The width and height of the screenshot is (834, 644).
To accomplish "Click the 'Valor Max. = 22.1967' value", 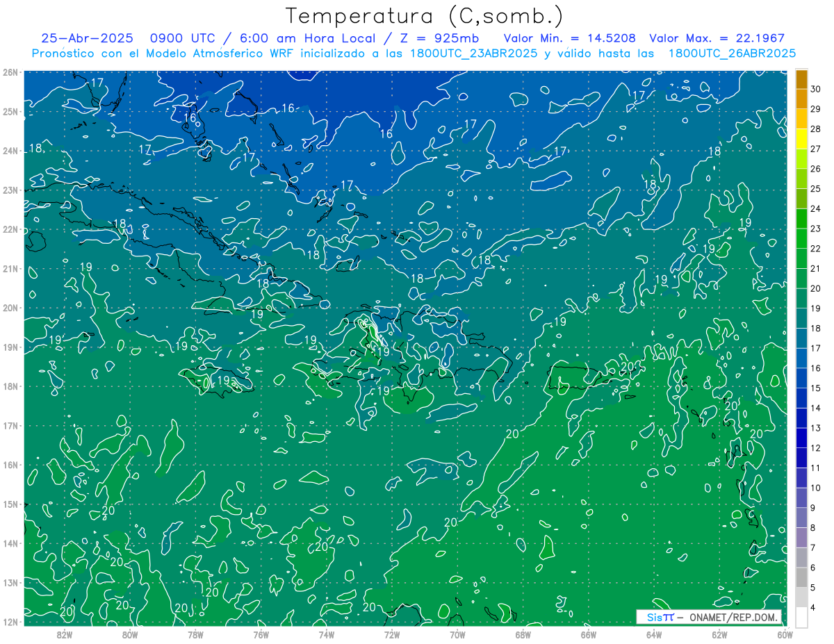I will click(717, 38).
